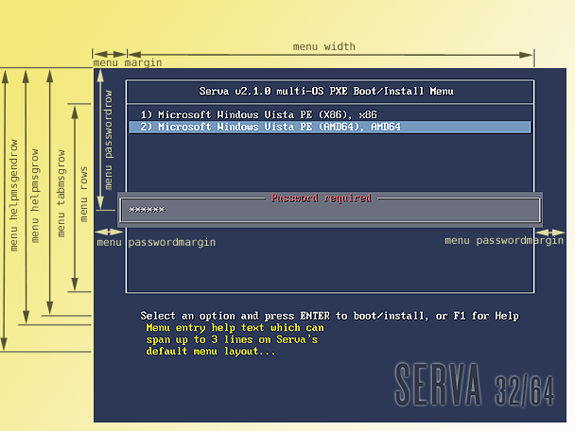Click the Serva PXE Boot/Install Menu title
Screen dimensions: 575x431
pos(326,91)
